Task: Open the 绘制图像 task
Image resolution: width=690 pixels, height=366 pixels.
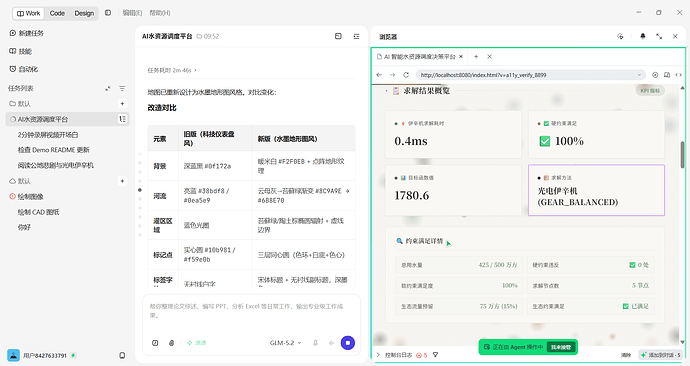Action: pos(30,197)
